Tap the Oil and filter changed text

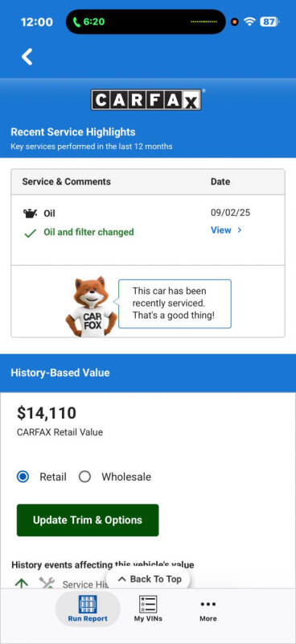click(88, 232)
